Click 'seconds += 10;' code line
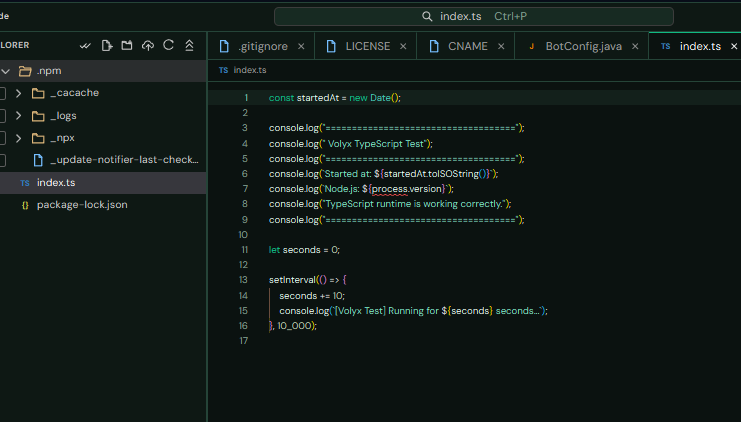 [312, 296]
